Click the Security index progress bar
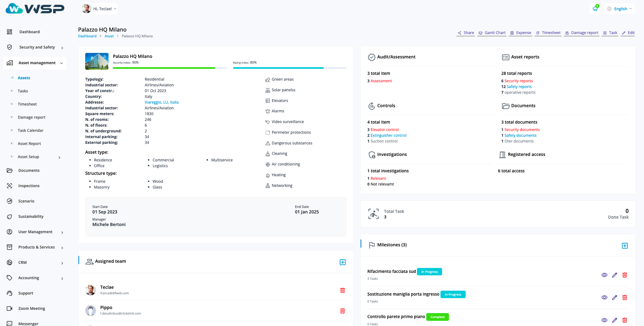644x326 pixels. tap(169, 68)
